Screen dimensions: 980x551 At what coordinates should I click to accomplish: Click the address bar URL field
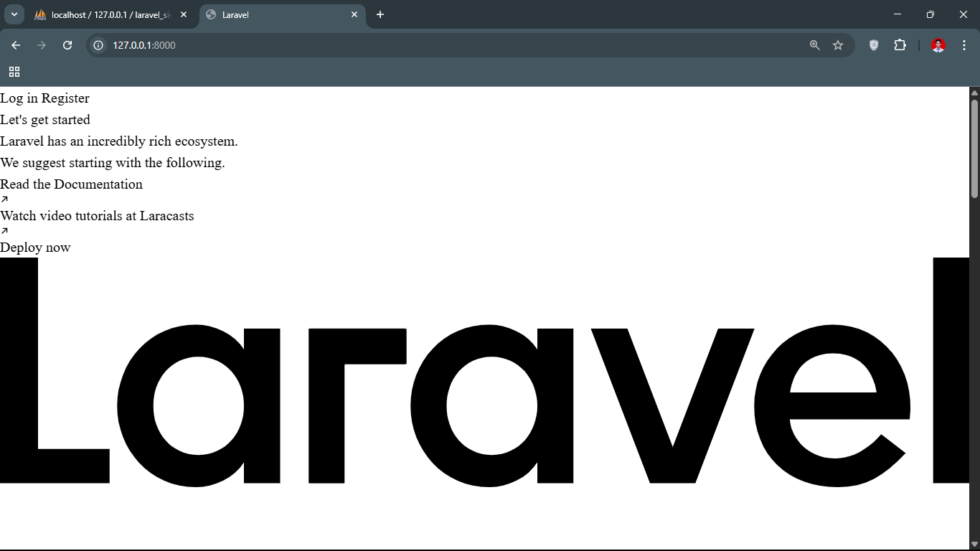[x=430, y=45]
